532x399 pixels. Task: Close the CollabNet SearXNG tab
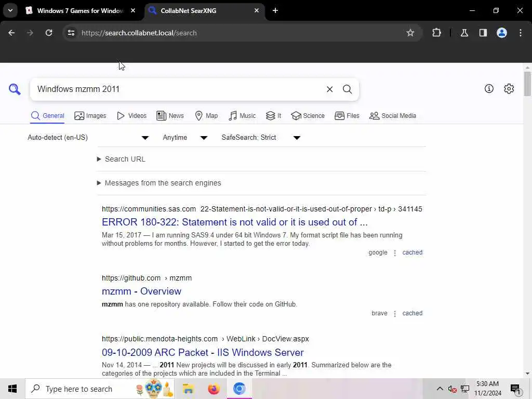257,10
